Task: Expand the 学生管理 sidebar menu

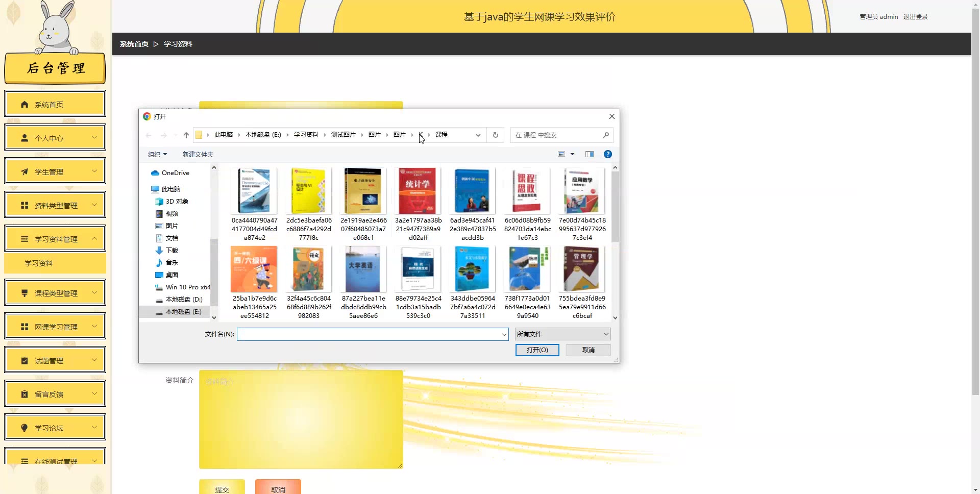Action: 55,171
